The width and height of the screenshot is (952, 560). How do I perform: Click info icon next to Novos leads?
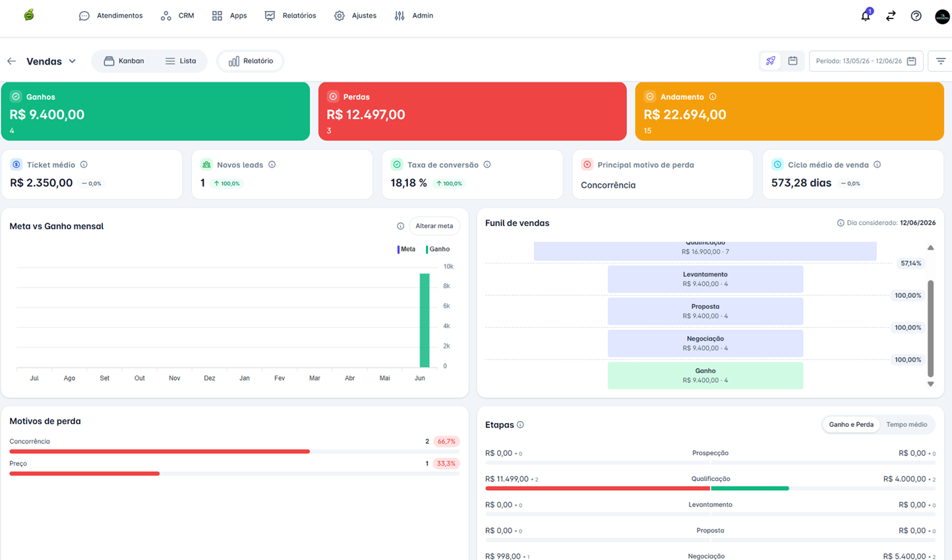pyautogui.click(x=272, y=165)
